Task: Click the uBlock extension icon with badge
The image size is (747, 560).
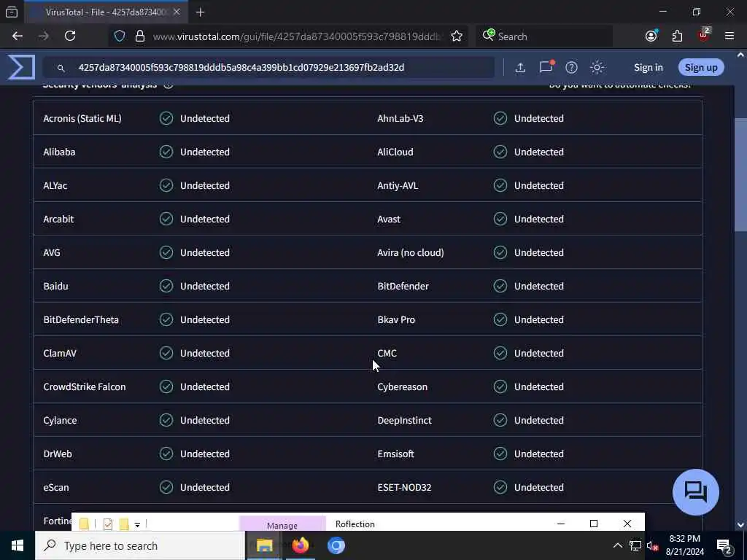Action: (x=704, y=35)
